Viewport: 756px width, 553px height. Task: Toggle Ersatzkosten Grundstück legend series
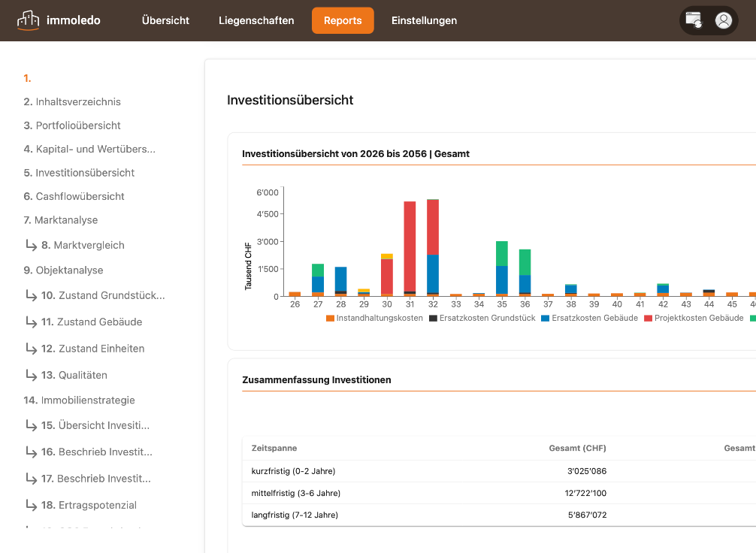coord(482,319)
